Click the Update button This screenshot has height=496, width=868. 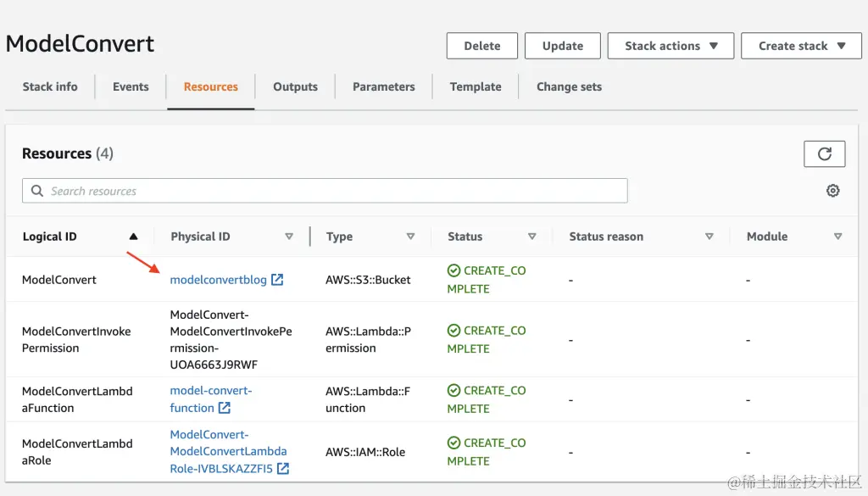coord(563,46)
